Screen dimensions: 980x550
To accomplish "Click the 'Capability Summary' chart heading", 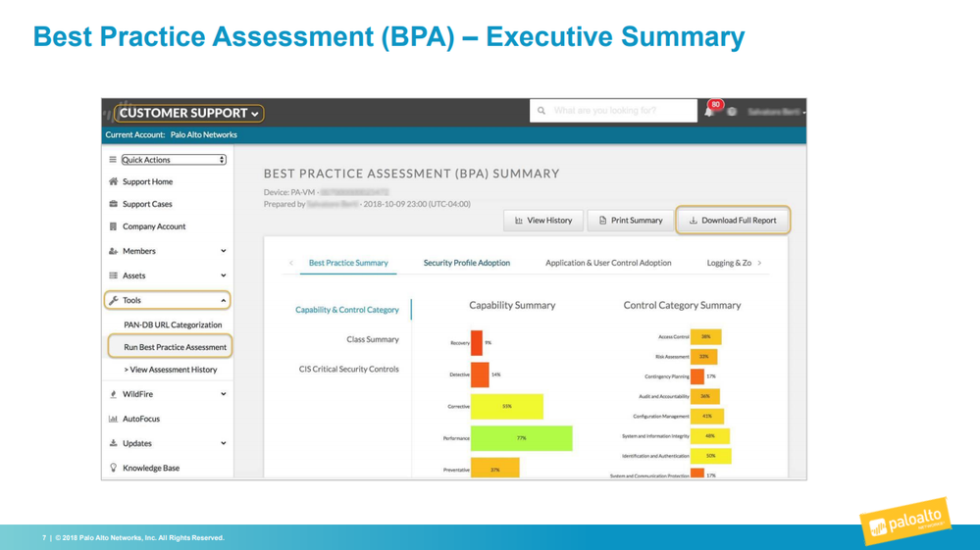I will pos(512,305).
